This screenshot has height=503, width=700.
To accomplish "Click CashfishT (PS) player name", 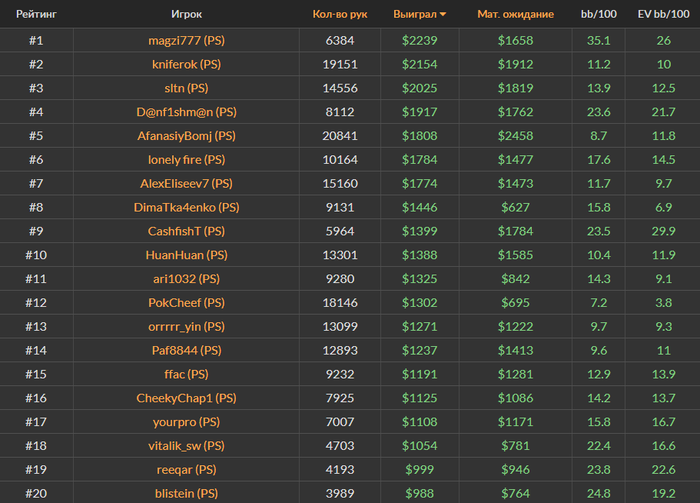I will pos(187,231).
